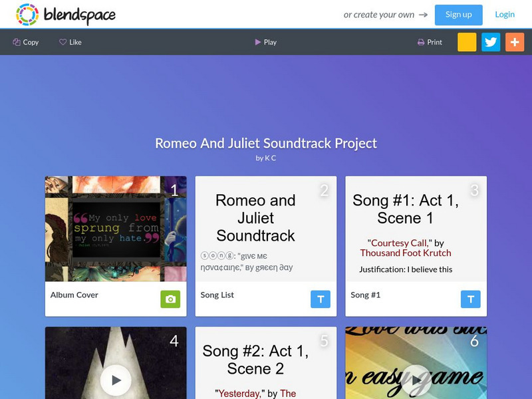Copy this lesson
Screen dimensions: 532x399
[x=26, y=42]
